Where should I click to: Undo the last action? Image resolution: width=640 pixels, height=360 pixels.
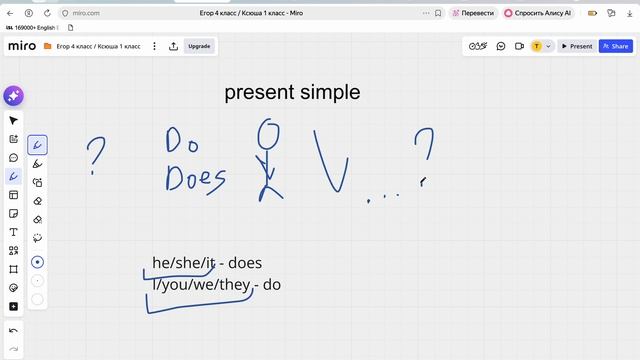click(x=13, y=331)
